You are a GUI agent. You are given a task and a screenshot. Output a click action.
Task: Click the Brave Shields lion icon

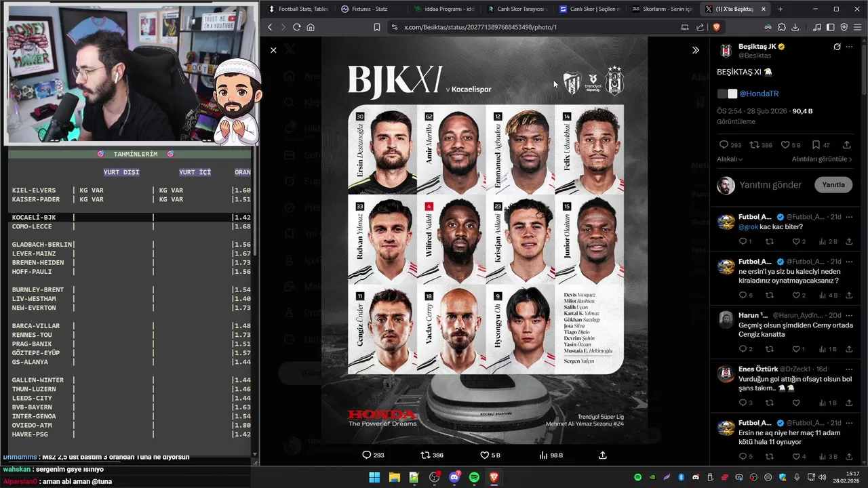(716, 27)
